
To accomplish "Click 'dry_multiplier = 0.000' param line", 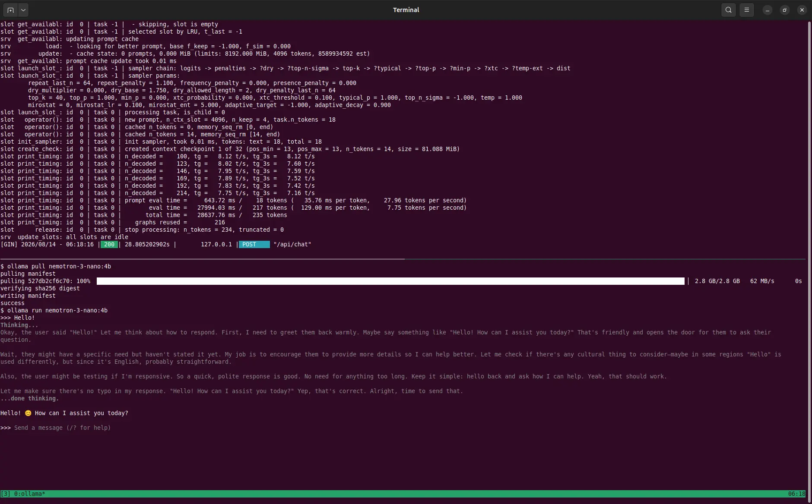I will (182, 90).
